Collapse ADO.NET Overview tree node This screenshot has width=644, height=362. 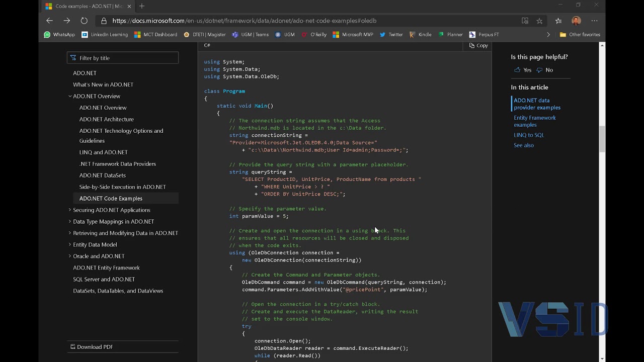pos(70,96)
